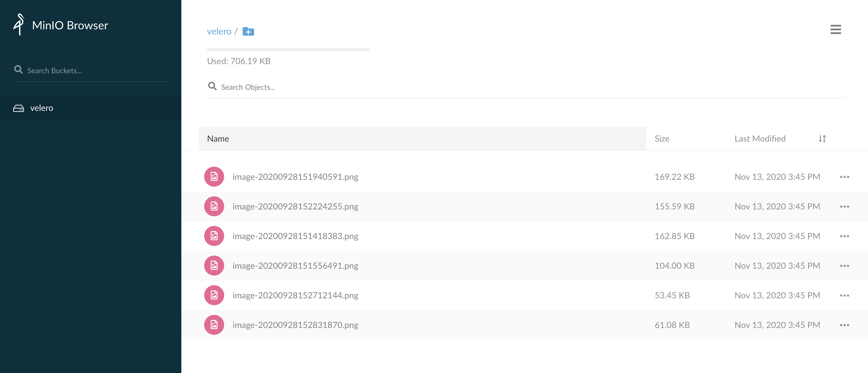
Task: Open actions menu for image-20200928151418383.png
Action: pyautogui.click(x=844, y=236)
